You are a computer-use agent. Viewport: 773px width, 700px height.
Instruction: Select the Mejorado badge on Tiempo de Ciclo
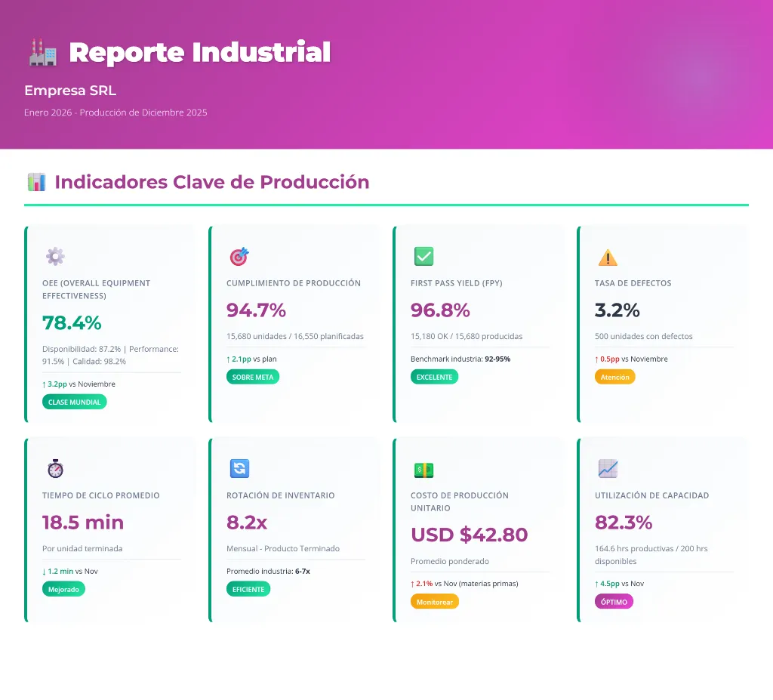[64, 589]
